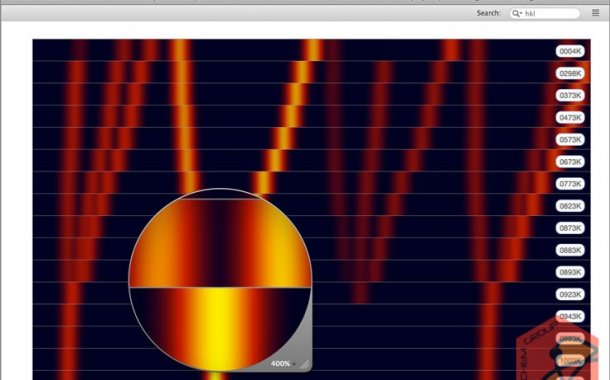610x380 pixels.
Task: Click the search magnifier icon
Action: (515, 13)
